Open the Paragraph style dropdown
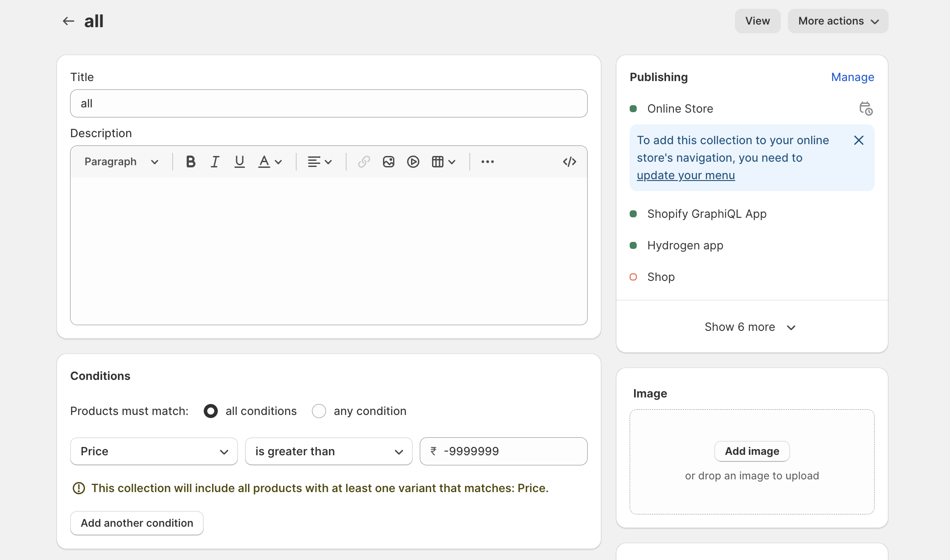950x560 pixels. point(121,161)
